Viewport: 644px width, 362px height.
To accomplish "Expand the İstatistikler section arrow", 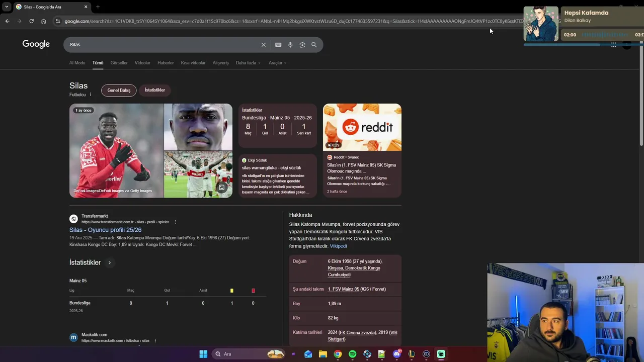I will (109, 262).
